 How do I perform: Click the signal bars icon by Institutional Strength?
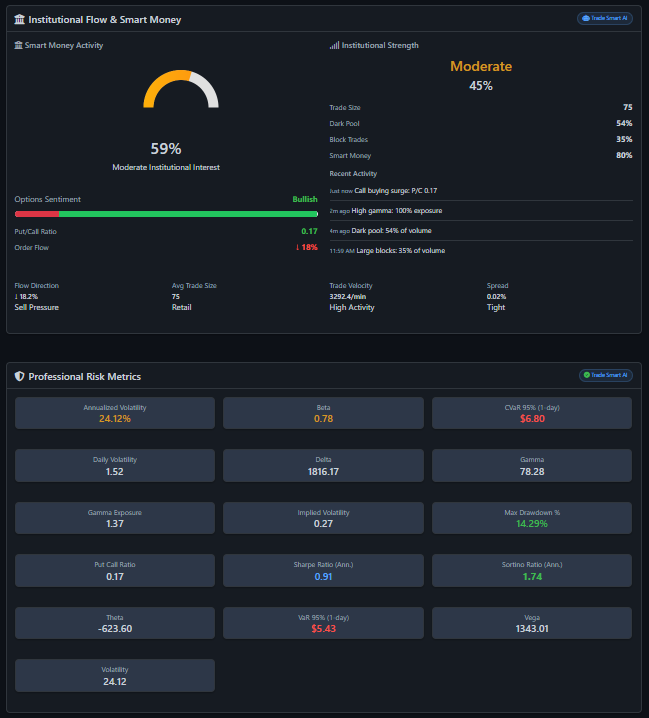click(334, 45)
